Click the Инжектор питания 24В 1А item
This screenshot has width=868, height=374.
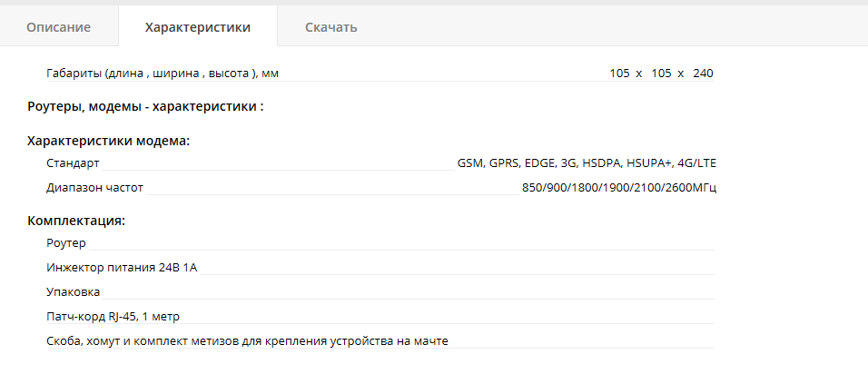(x=122, y=268)
